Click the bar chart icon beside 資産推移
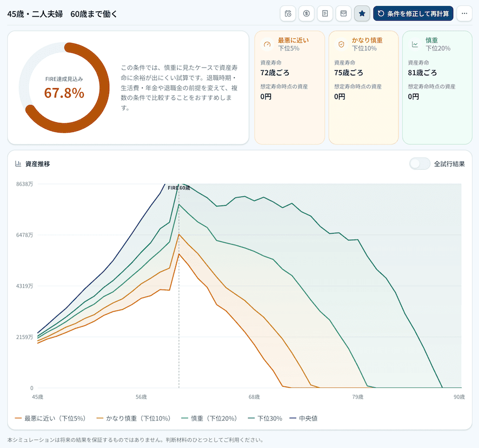Screen dimensions: 479x448 pos(18,164)
